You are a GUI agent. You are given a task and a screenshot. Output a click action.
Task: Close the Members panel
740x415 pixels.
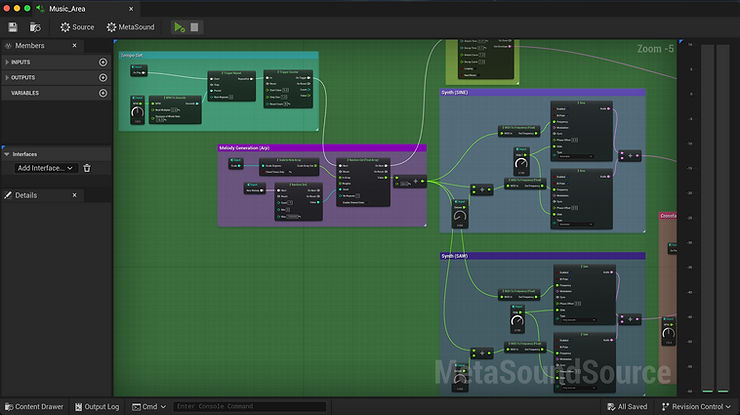pyautogui.click(x=75, y=45)
